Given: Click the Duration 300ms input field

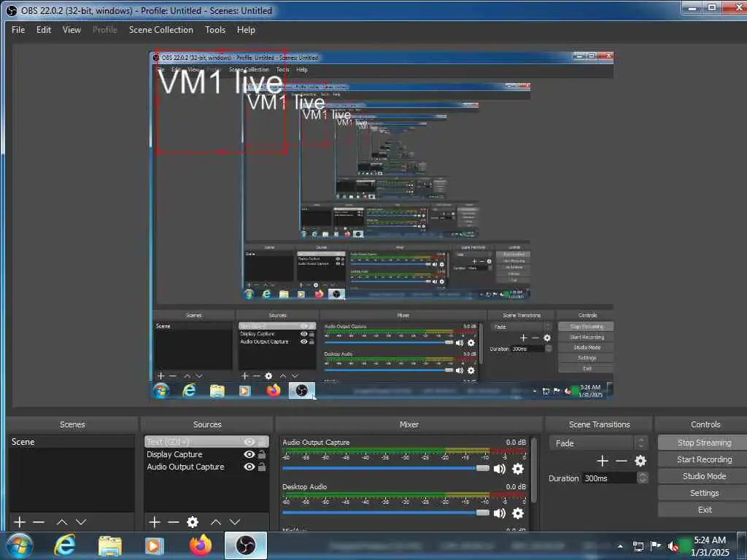Looking at the screenshot, I should click(608, 478).
